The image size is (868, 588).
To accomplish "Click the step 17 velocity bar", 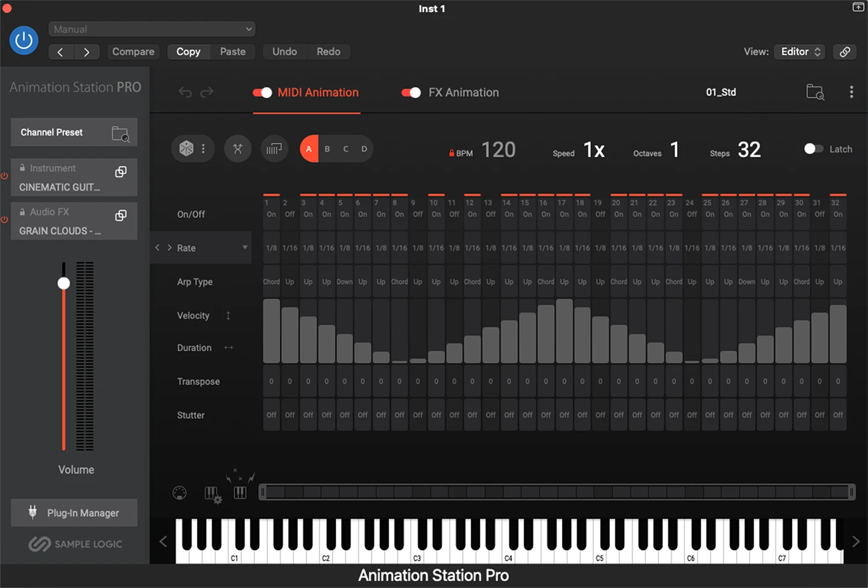I will [x=564, y=331].
